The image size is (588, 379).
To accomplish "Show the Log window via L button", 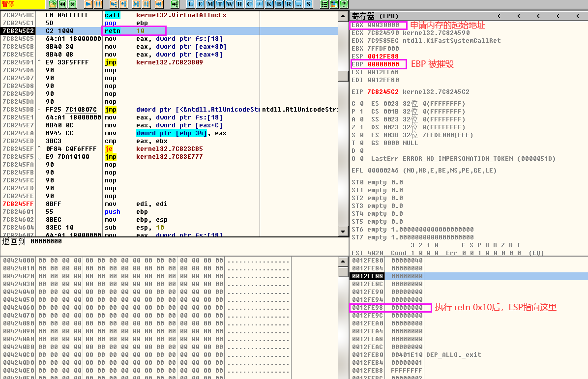I will pos(190,4).
